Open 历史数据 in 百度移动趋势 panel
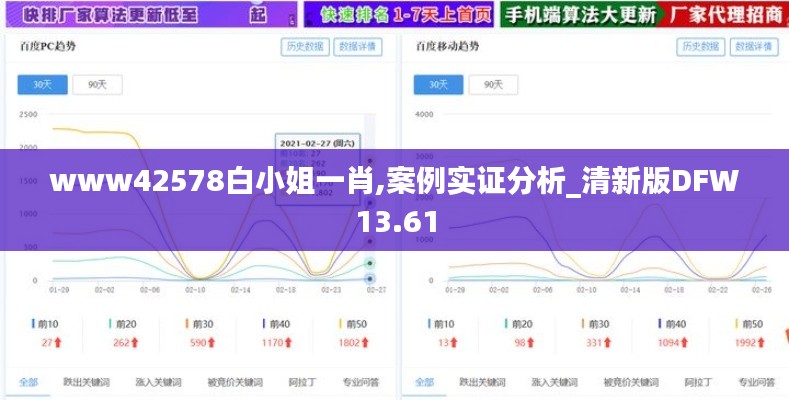This screenshot has width=789, height=400. [x=701, y=47]
